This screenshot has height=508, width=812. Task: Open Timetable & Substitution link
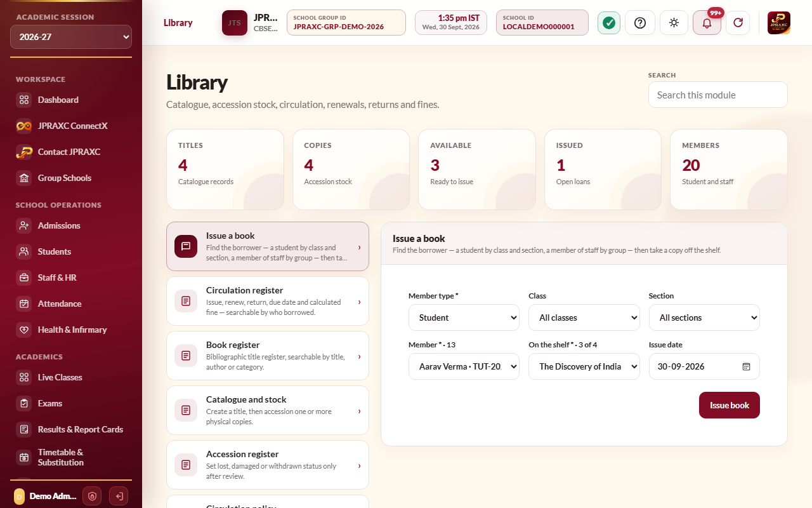(x=71, y=457)
